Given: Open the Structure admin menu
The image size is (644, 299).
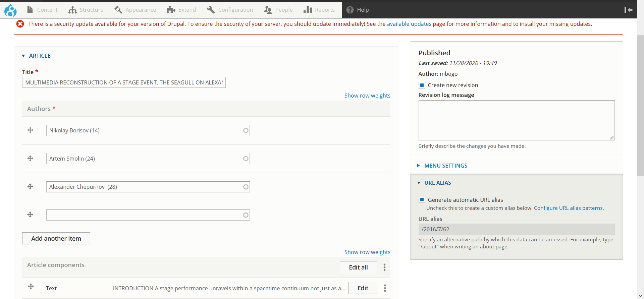Looking at the screenshot, I should click(86, 10).
